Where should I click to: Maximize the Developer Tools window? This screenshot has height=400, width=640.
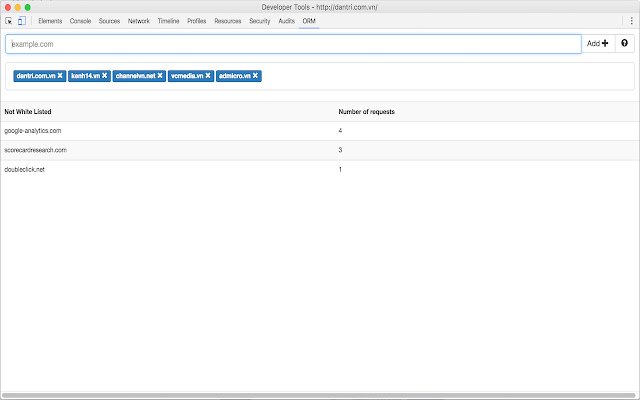pyautogui.click(x=28, y=7)
